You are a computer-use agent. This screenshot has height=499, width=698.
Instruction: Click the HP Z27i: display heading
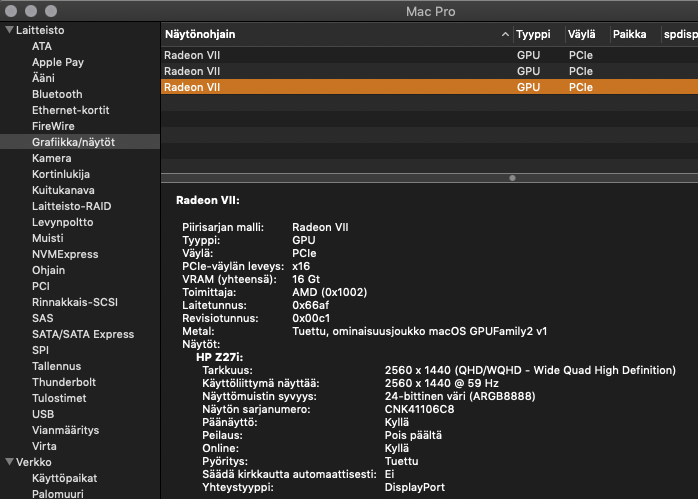click(x=219, y=357)
